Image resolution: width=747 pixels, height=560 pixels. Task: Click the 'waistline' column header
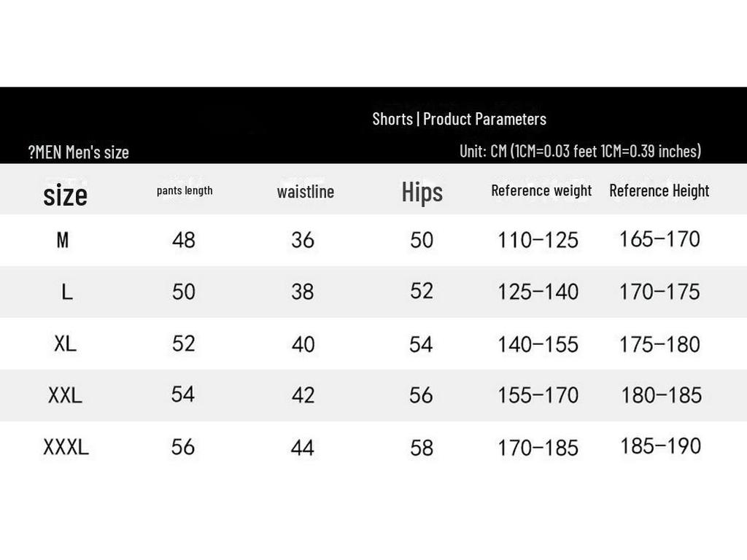coord(306,192)
